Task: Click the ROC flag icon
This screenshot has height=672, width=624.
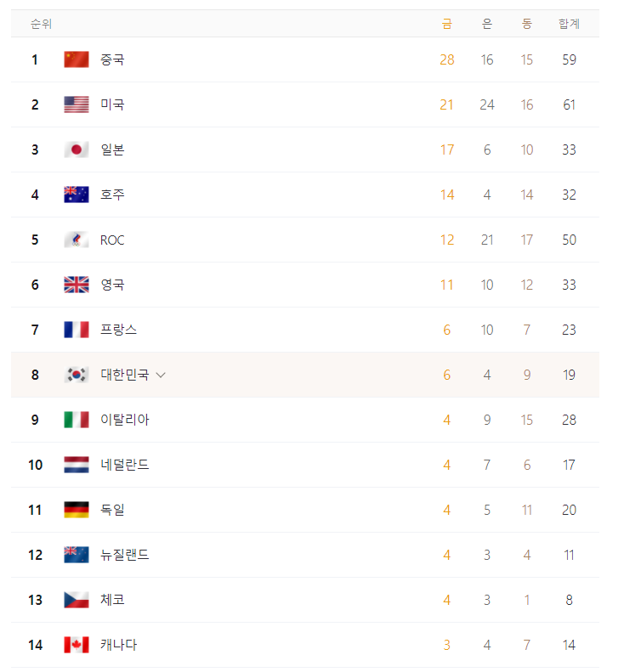Action: 77,240
